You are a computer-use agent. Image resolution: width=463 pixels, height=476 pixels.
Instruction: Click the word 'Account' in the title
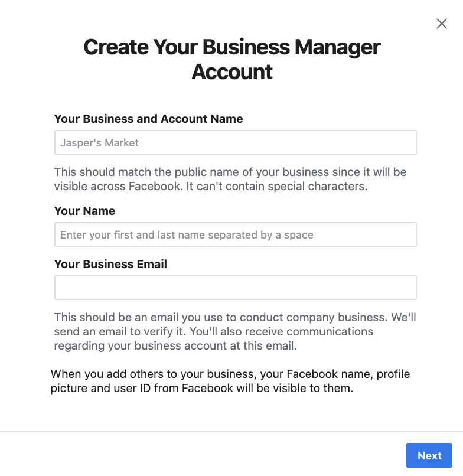coord(232,72)
